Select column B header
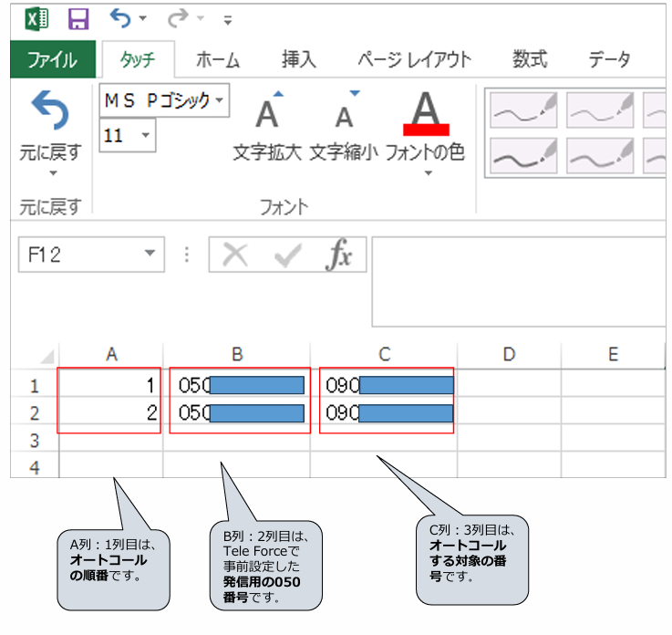Viewport: 672px width, 635px height. [237, 355]
